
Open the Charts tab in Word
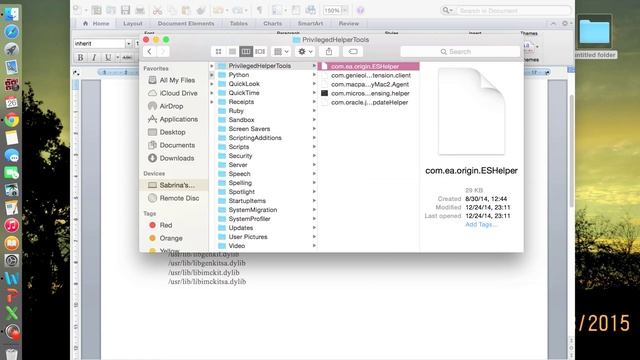tap(273, 23)
